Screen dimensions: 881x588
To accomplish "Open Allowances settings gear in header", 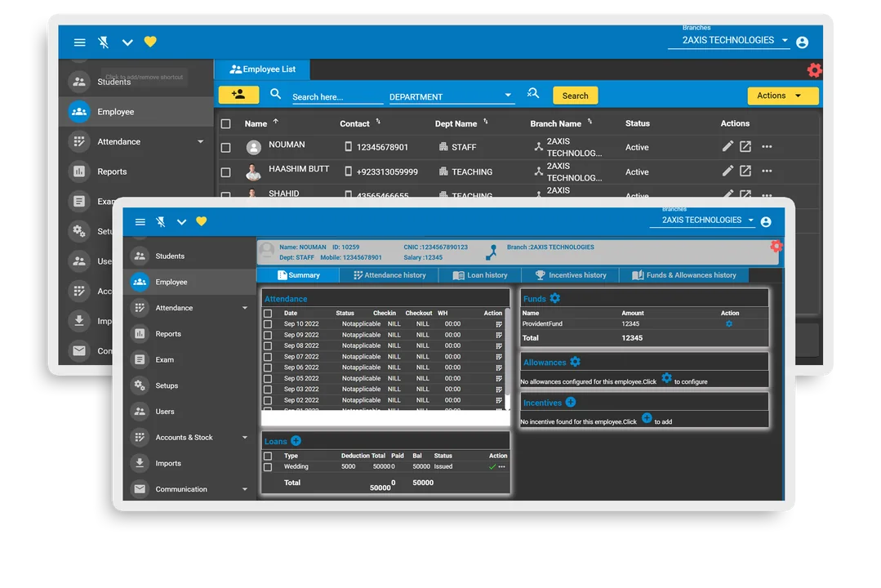I will 575,362.
